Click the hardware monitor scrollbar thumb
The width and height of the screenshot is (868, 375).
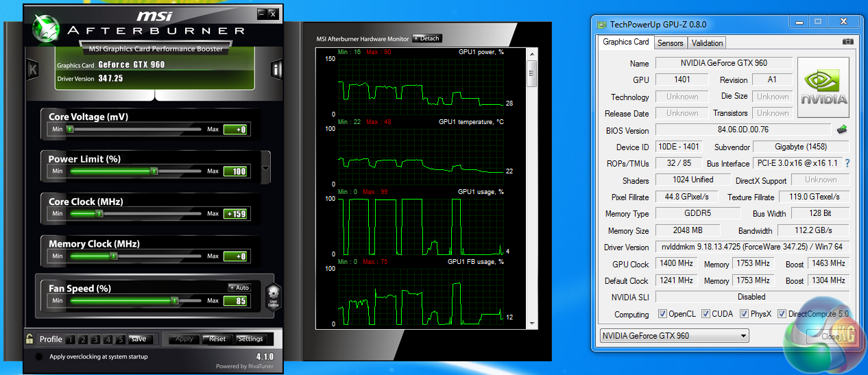click(531, 73)
